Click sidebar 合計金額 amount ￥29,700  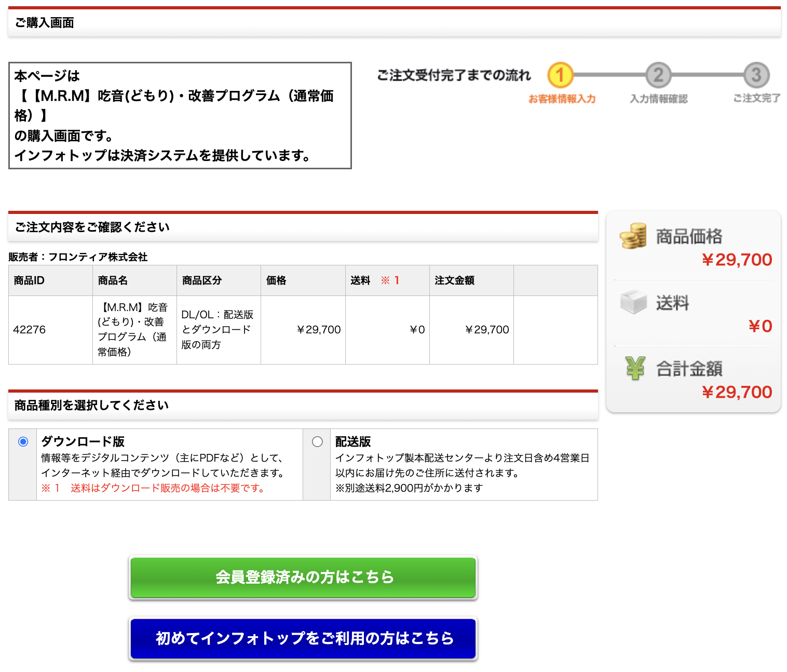(x=737, y=392)
